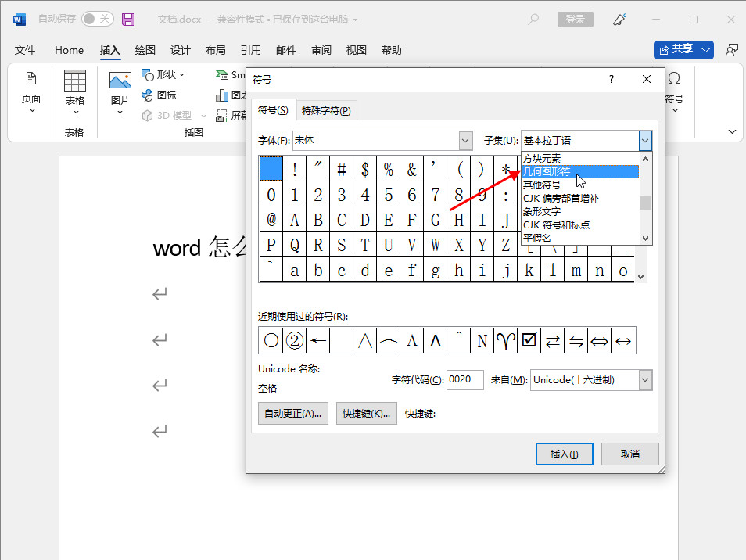746x560 pixels.
Task: Choose CJK 偏旁部首增补 from the list
Action: point(580,199)
